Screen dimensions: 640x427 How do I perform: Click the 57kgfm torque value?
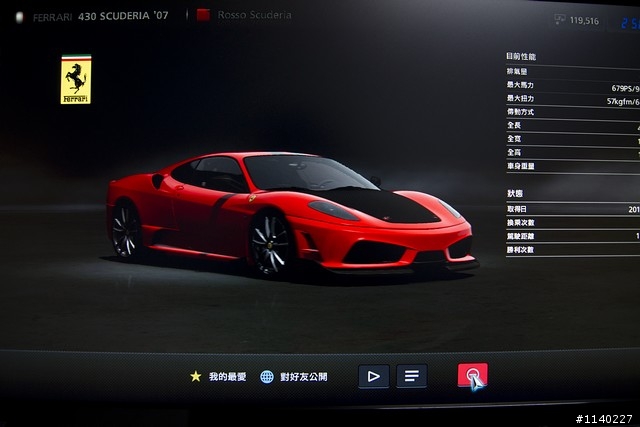[623, 101]
